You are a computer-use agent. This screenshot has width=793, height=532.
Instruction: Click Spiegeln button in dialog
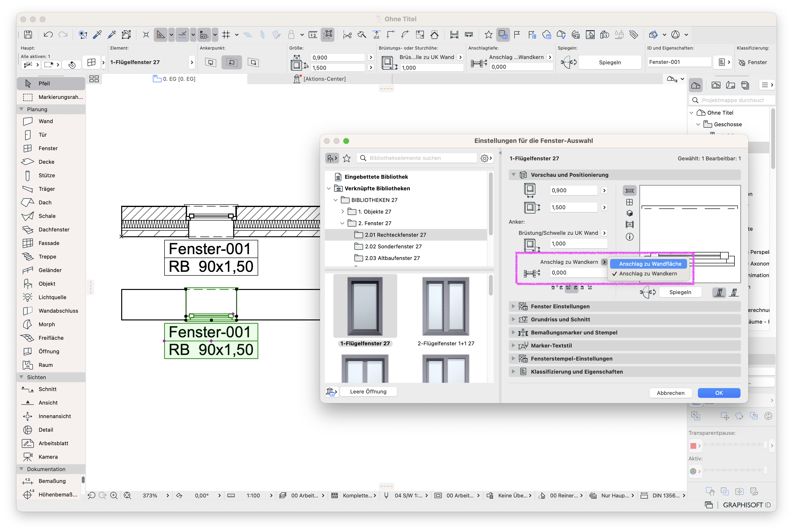click(x=680, y=292)
